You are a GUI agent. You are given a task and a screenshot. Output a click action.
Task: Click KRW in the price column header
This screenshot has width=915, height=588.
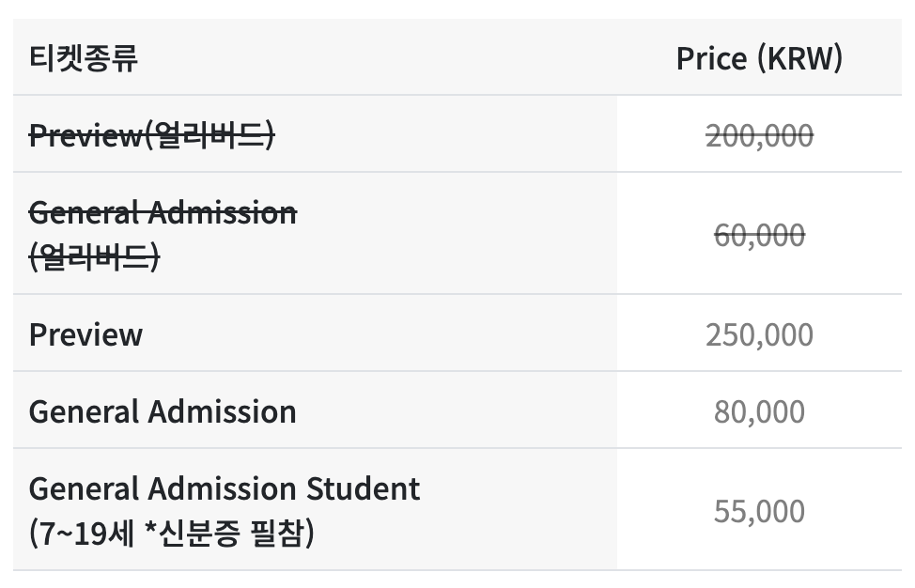[x=799, y=58]
